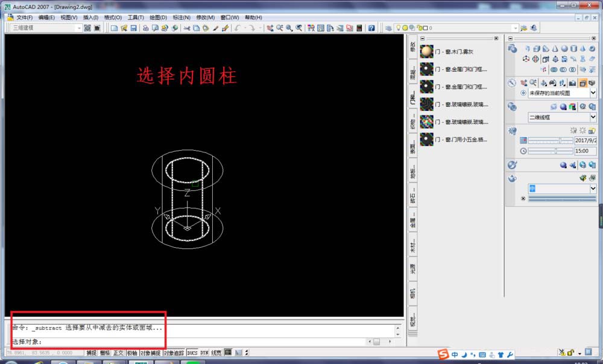Viewport: 603px width, 364px height.
Task: Click the Help question mark icon
Action: (x=371, y=28)
